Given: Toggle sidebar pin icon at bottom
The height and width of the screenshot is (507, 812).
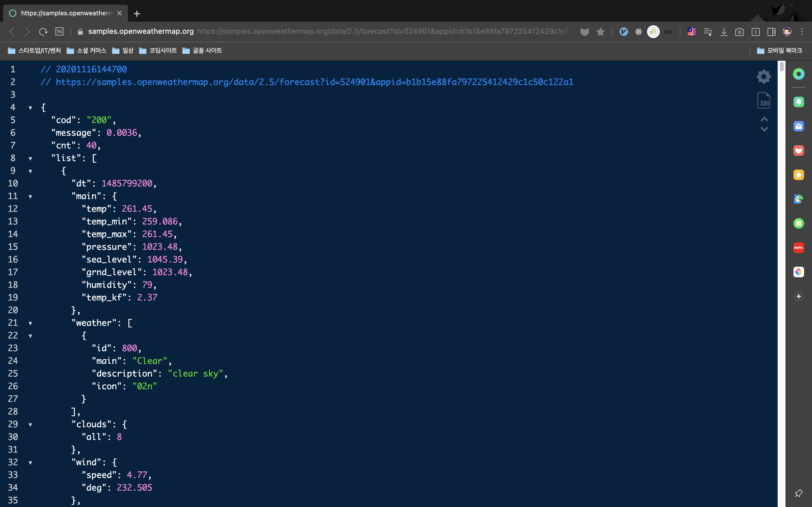Looking at the screenshot, I should click(x=798, y=493).
